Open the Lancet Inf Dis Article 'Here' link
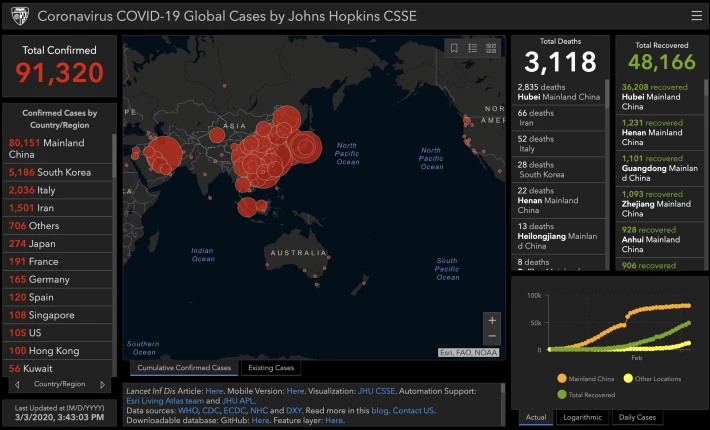This screenshot has height=430, width=710. click(214, 391)
